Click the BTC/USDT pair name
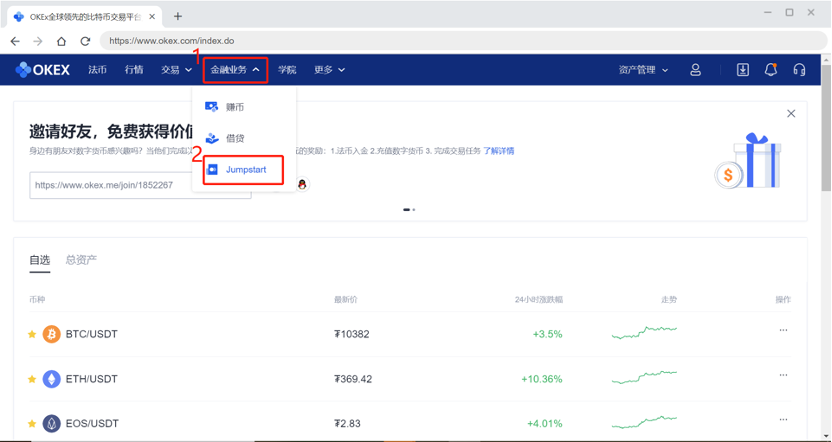The image size is (832, 442). (x=92, y=334)
